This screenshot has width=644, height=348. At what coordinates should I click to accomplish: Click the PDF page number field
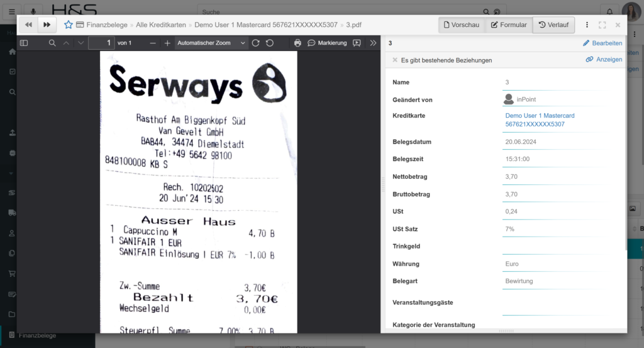point(101,43)
